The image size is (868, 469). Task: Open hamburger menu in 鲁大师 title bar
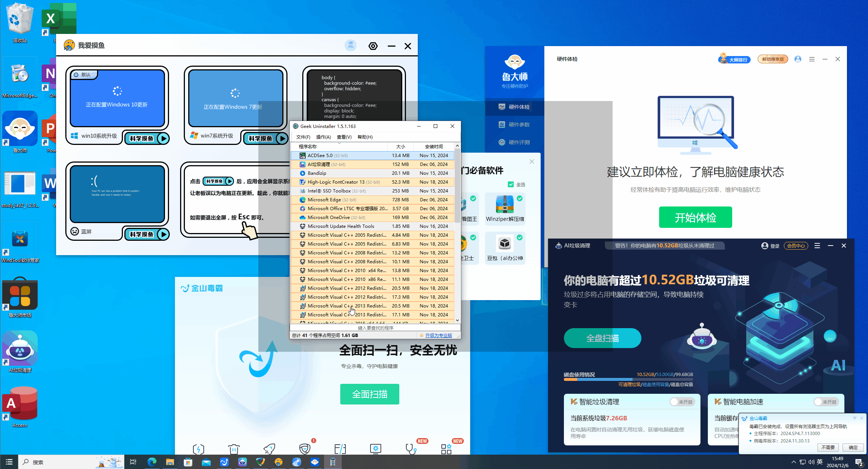[812, 59]
